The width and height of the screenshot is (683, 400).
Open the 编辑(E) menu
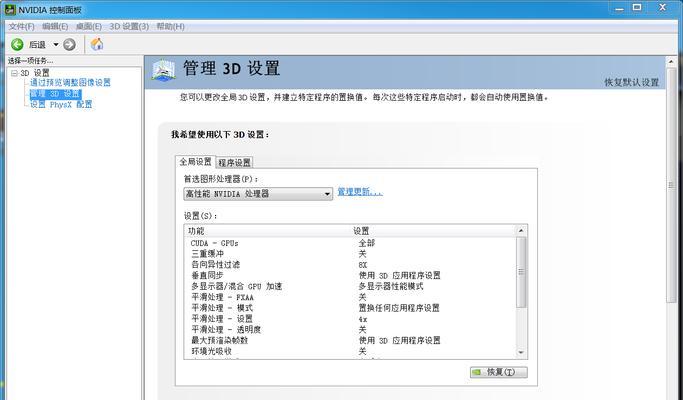pyautogui.click(x=55, y=27)
